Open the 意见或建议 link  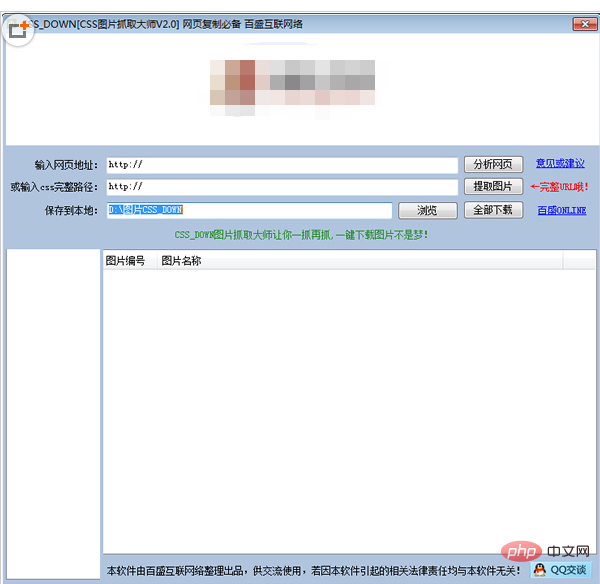[560, 163]
